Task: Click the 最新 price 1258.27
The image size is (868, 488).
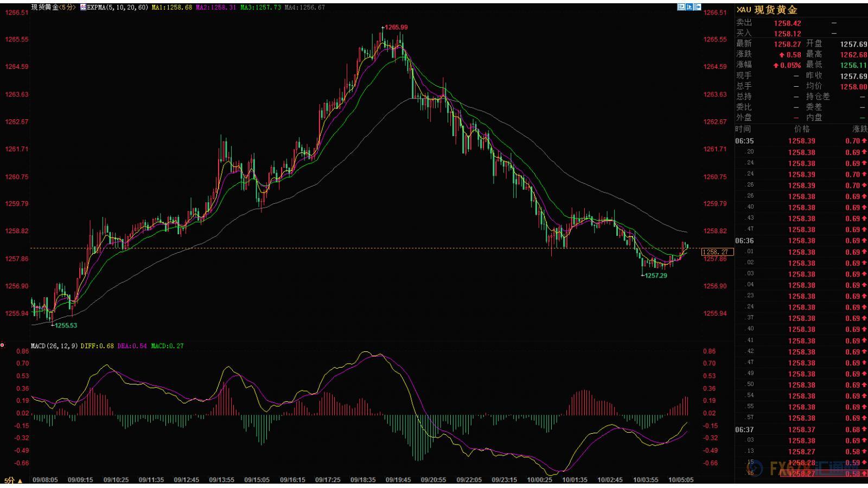Action: pyautogui.click(x=787, y=44)
